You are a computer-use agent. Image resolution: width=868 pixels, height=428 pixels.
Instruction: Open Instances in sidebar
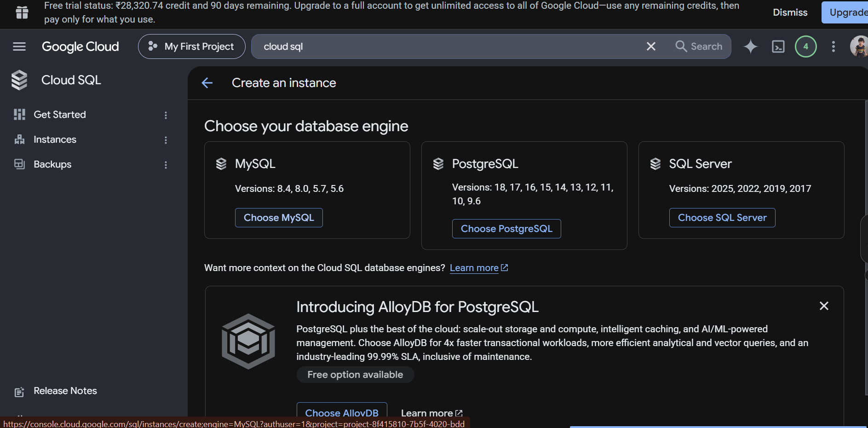tap(55, 139)
